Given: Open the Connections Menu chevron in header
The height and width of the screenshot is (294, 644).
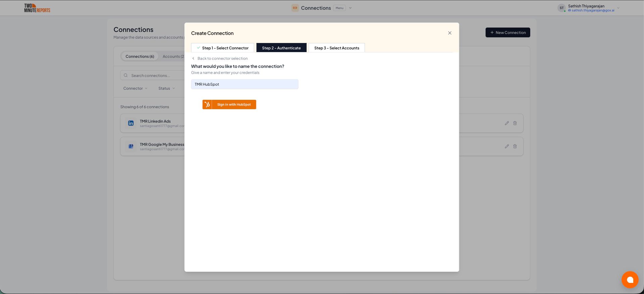Looking at the screenshot, I should 350,8.
